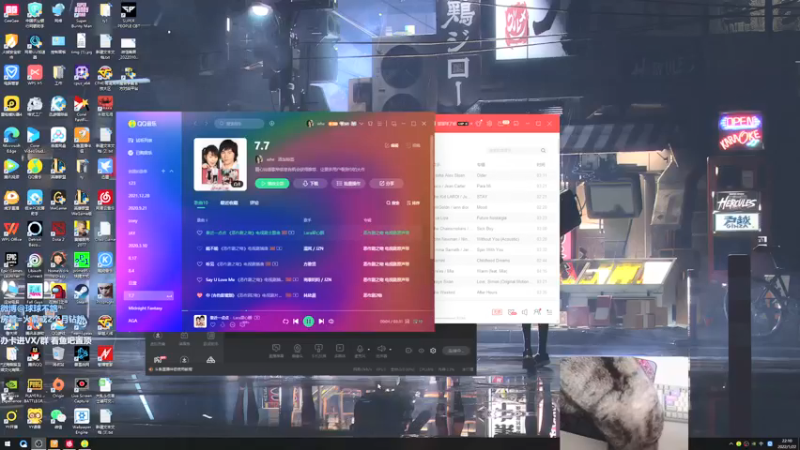
Task: Open the settings gear in red window title bar
Action: pos(490,123)
